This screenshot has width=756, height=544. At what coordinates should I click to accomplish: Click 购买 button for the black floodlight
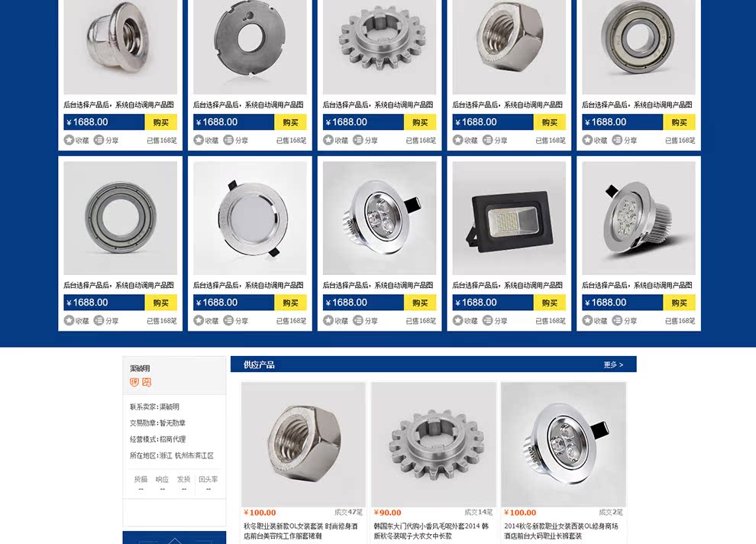coord(550,303)
